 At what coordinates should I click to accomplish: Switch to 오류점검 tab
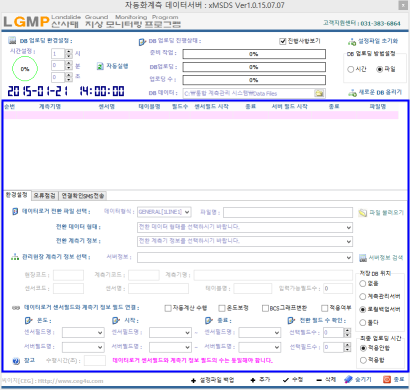(45, 196)
